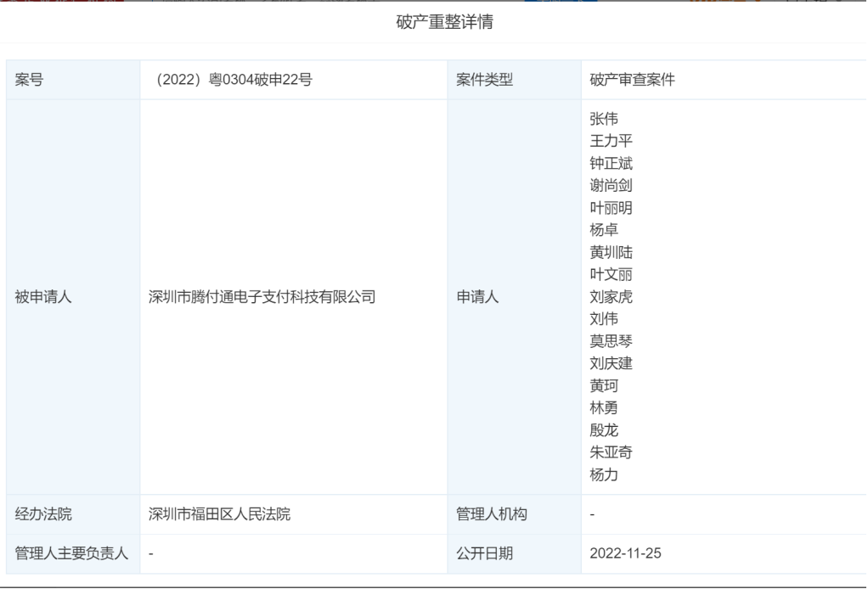The width and height of the screenshot is (868, 589).
Task: Select applicant 刘家虎
Action: [x=609, y=296]
